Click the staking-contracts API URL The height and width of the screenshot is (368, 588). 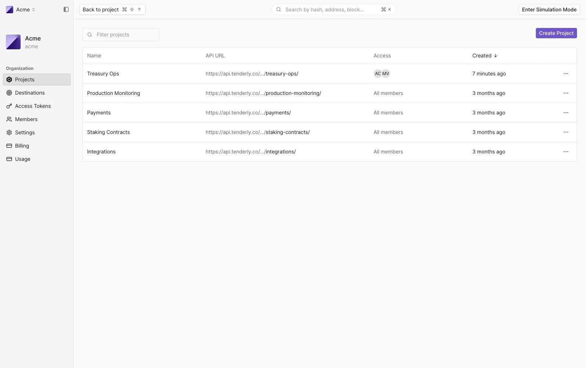pyautogui.click(x=258, y=132)
